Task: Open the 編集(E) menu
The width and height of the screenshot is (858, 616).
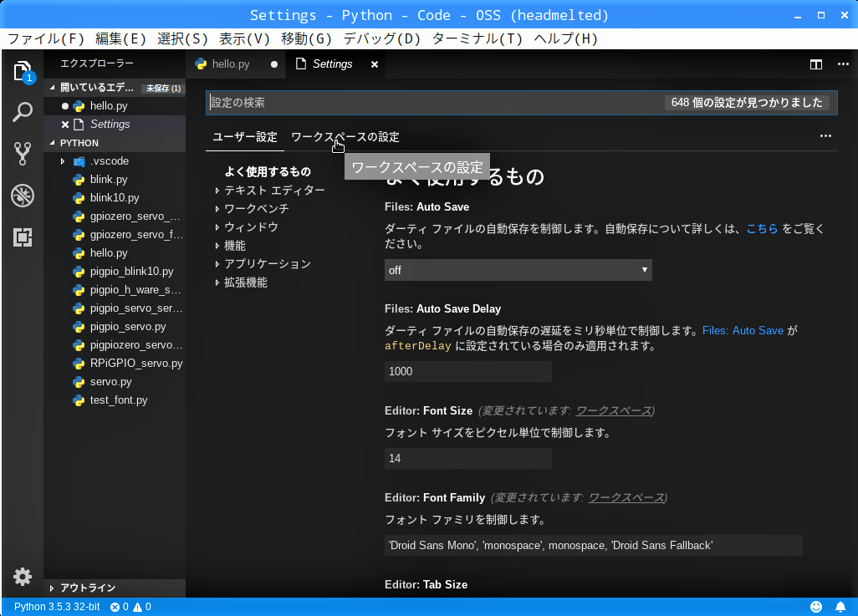Action: 120,38
